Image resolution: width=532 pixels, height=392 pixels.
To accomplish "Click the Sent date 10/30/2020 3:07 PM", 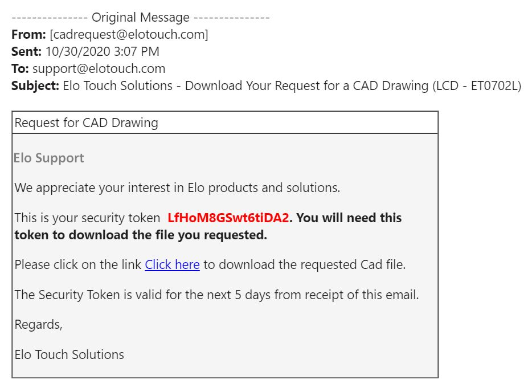I will pyautogui.click(x=102, y=52).
